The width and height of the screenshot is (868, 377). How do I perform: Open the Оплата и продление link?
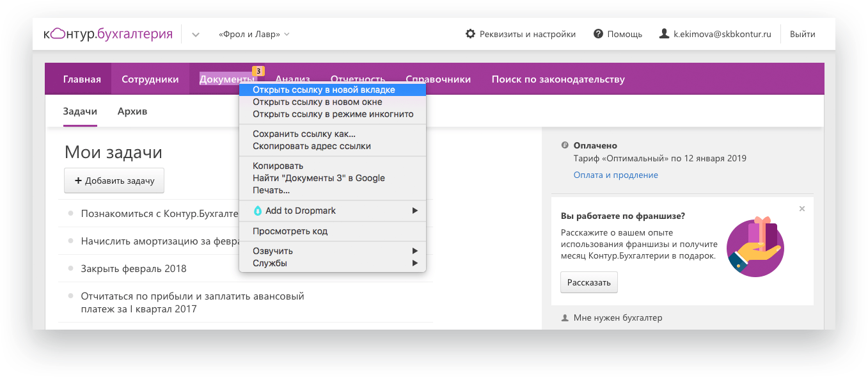[x=616, y=175]
